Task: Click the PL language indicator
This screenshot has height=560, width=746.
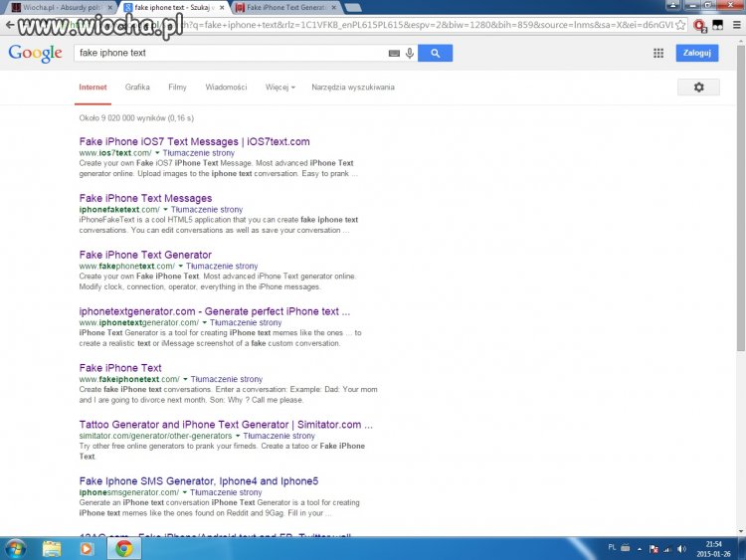Action: click(612, 548)
